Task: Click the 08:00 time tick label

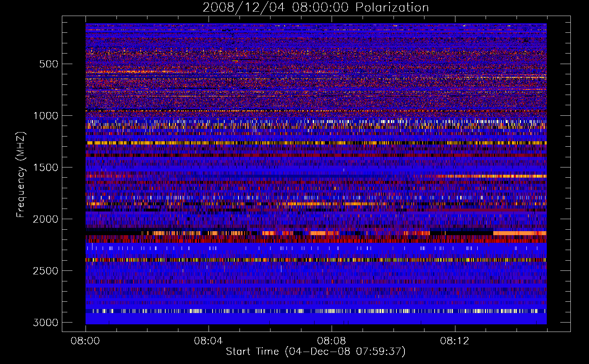Action: click(x=86, y=341)
